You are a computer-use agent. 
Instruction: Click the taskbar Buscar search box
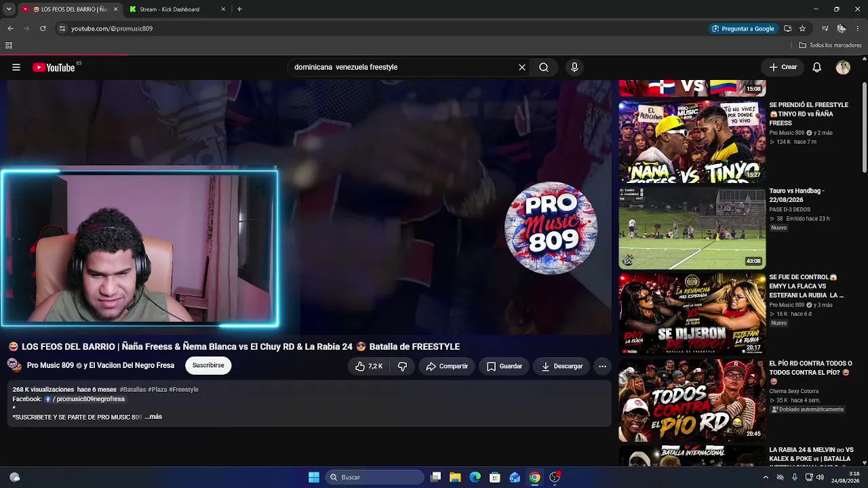(x=375, y=477)
